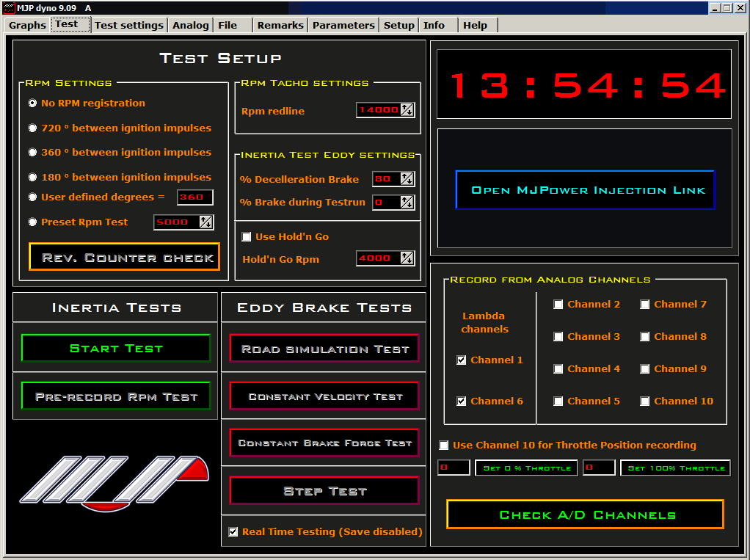750x560 pixels.
Task: Select 720° between ignition impulses option
Action: [32, 128]
